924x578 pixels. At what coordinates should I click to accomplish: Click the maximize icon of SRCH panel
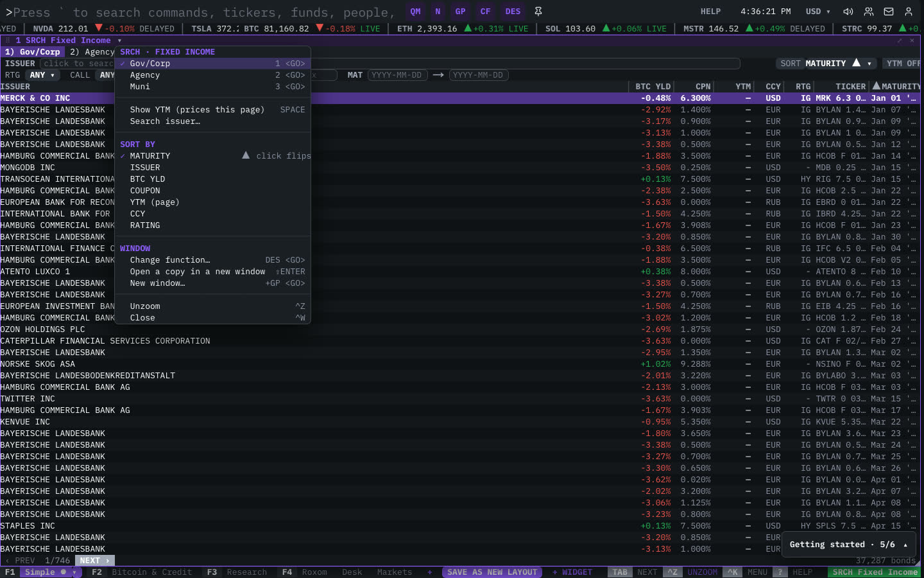tap(900, 40)
